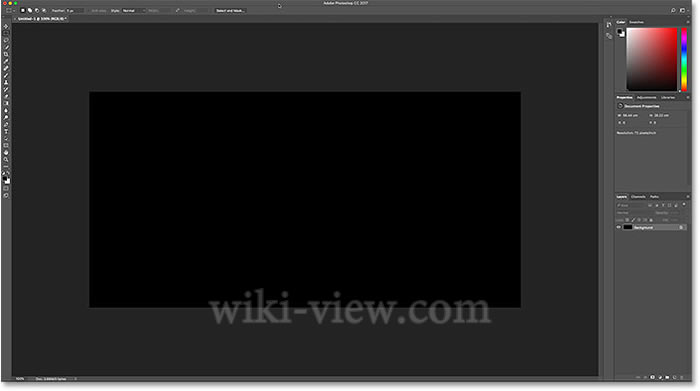Hide the Background layer with eye icon
This screenshot has height=391, width=700.
pos(619,227)
